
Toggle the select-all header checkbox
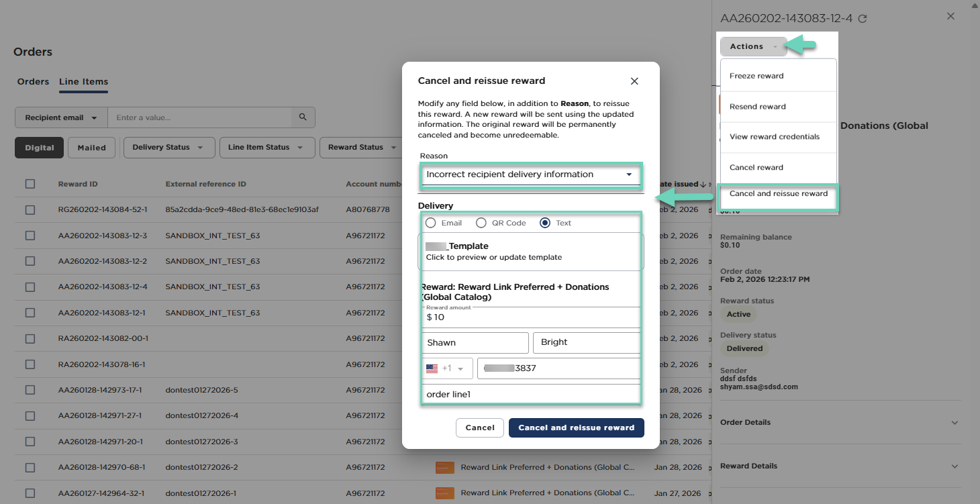coord(30,184)
